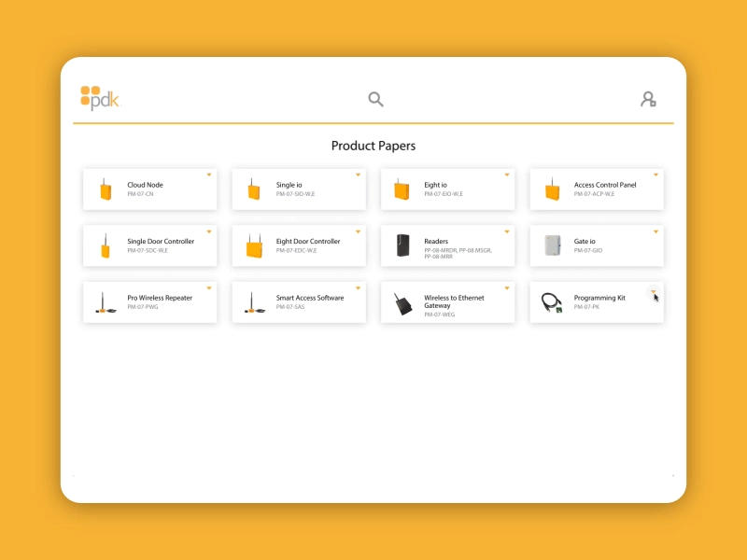Viewport: 747px width, 560px height.
Task: Click the Access Control Panel product image
Action: 552,189
